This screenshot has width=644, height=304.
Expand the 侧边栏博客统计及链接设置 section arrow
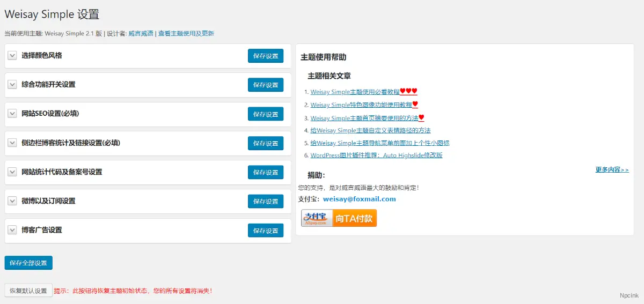point(13,143)
